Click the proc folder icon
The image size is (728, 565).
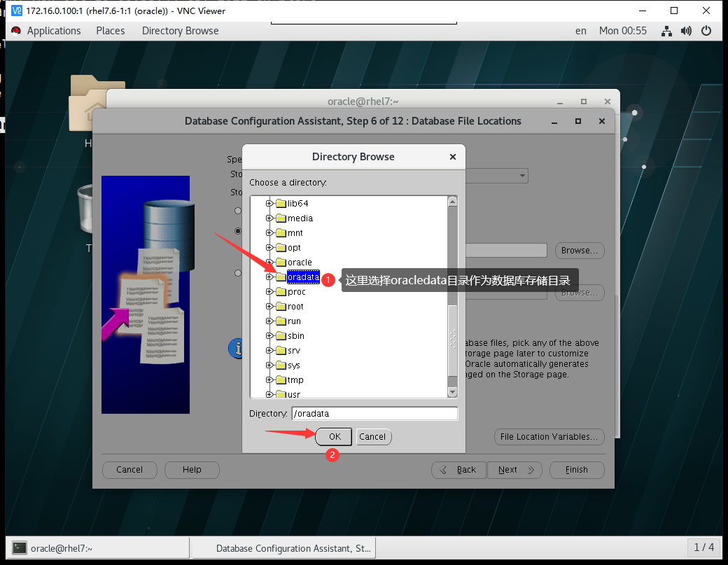[x=281, y=291]
